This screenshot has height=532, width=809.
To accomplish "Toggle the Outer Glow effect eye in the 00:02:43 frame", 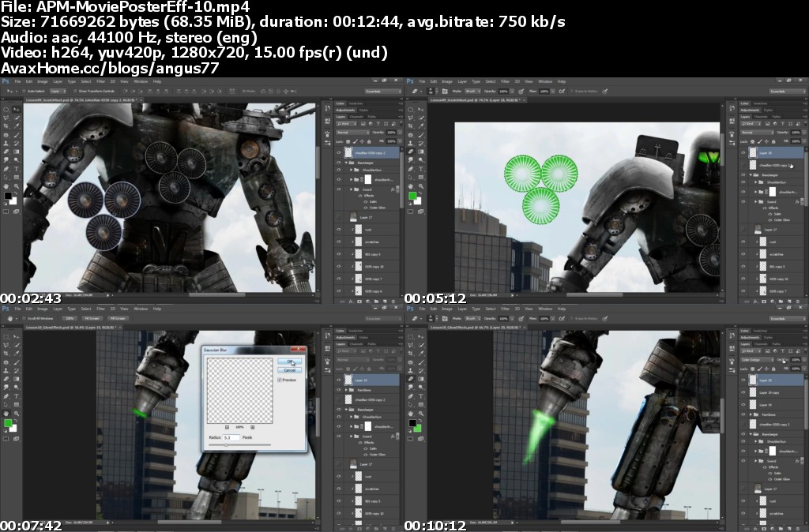I will [x=365, y=208].
